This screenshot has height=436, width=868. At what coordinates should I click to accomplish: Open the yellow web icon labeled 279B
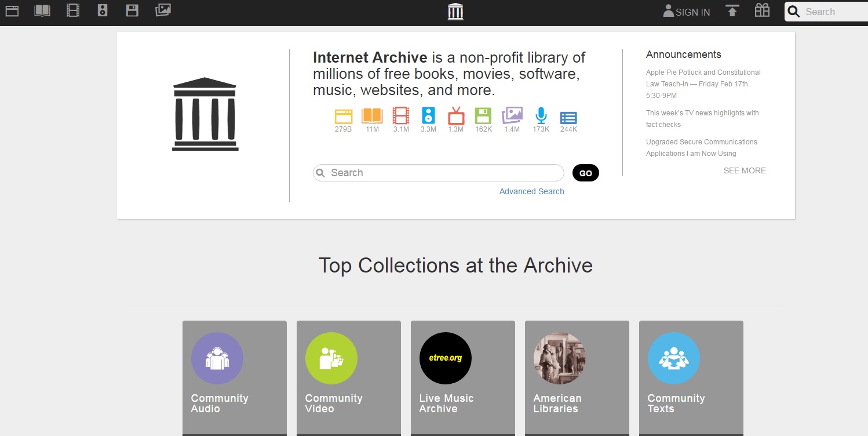(x=344, y=116)
